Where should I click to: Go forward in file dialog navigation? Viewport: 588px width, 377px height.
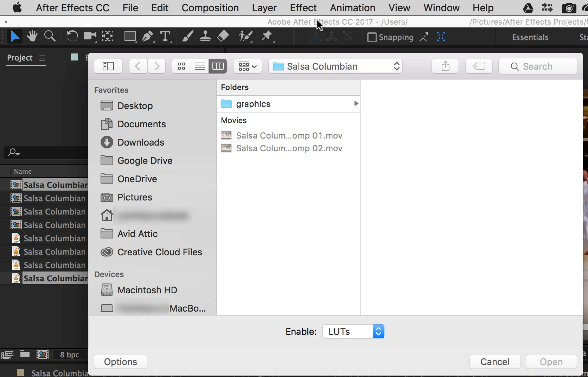click(x=157, y=66)
